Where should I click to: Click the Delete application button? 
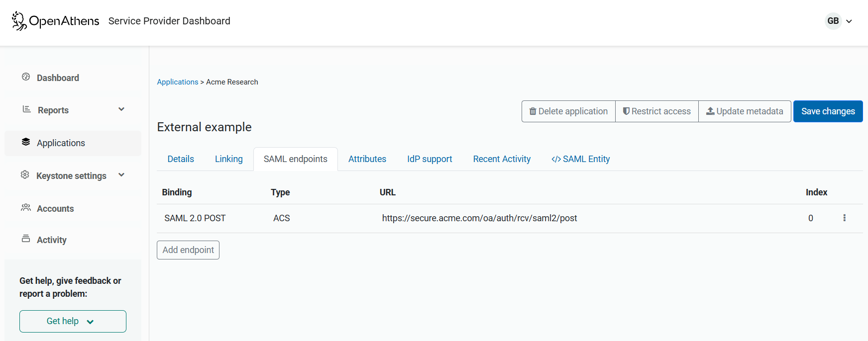pos(568,111)
